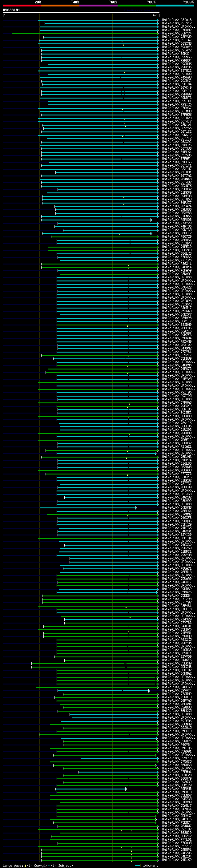
Task: Select label UniRef100_A8Q7Z9
Action: [177, 236]
